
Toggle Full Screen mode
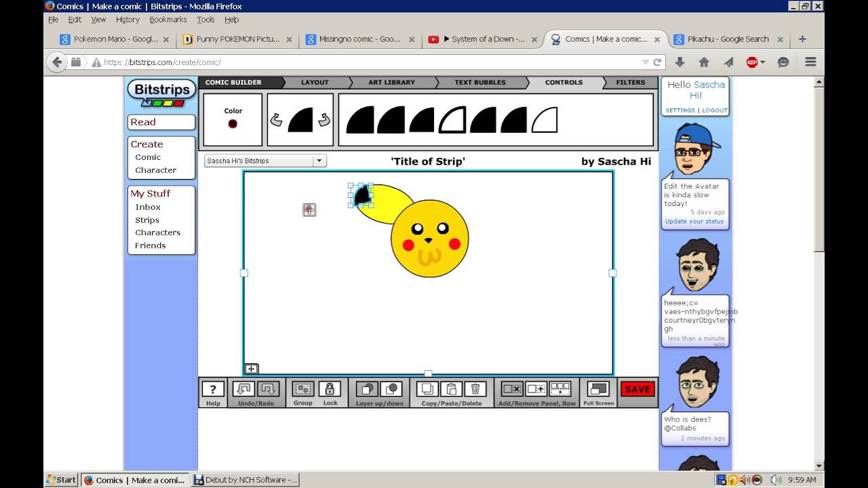tap(599, 389)
